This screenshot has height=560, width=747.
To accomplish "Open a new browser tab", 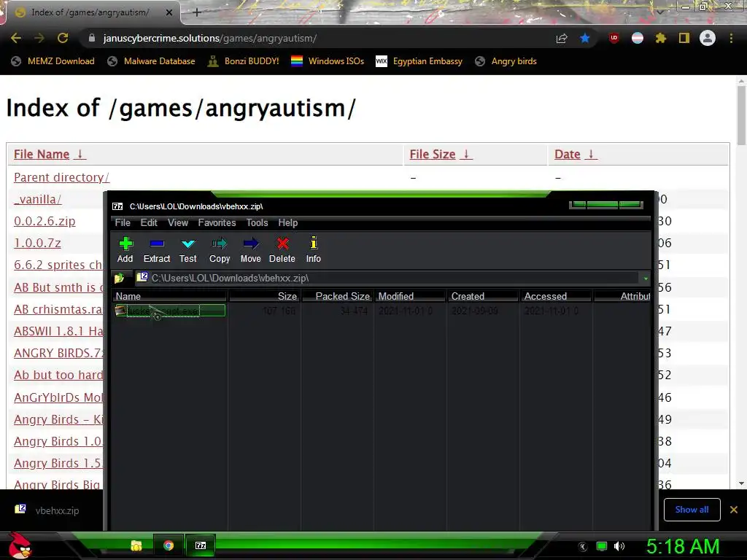I will click(197, 13).
